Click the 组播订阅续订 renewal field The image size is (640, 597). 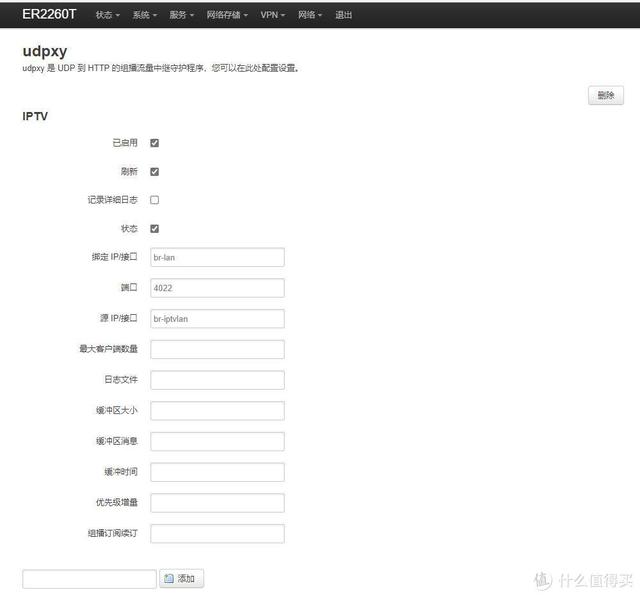217,534
